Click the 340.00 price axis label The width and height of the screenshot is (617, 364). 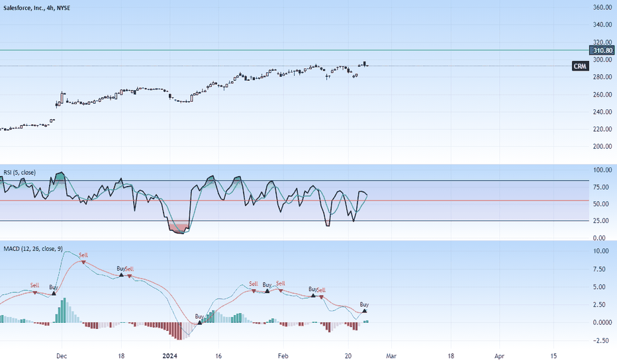602,24
